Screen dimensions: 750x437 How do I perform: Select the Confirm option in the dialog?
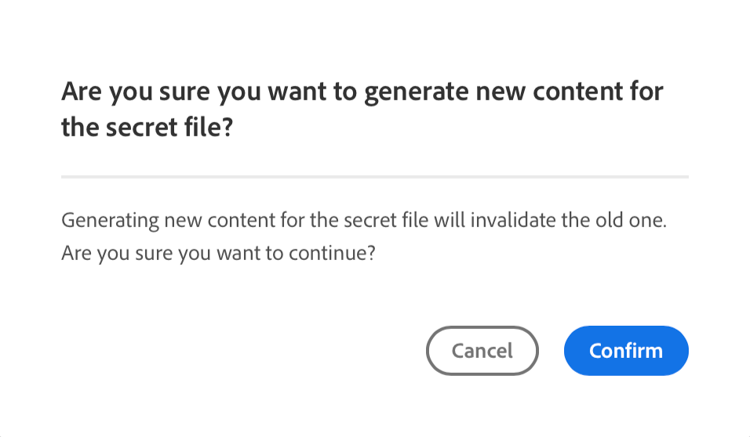tap(626, 351)
